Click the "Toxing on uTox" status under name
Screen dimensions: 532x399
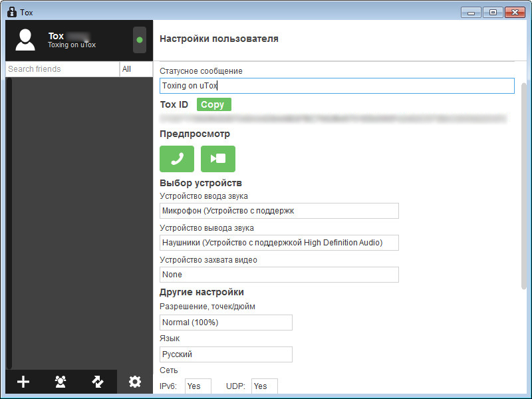click(72, 45)
